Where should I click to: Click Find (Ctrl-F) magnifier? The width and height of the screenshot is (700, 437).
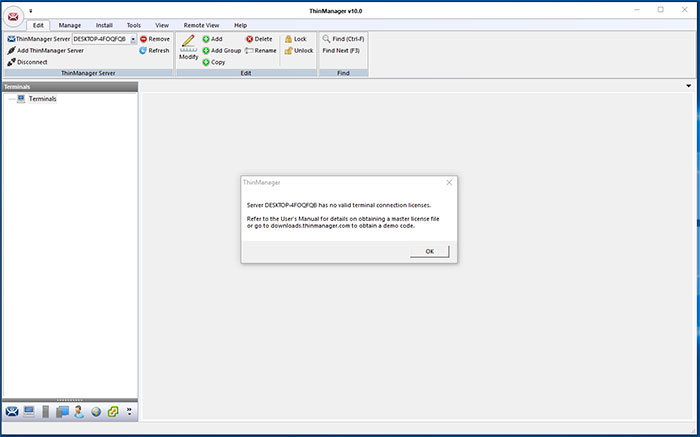pyautogui.click(x=343, y=39)
